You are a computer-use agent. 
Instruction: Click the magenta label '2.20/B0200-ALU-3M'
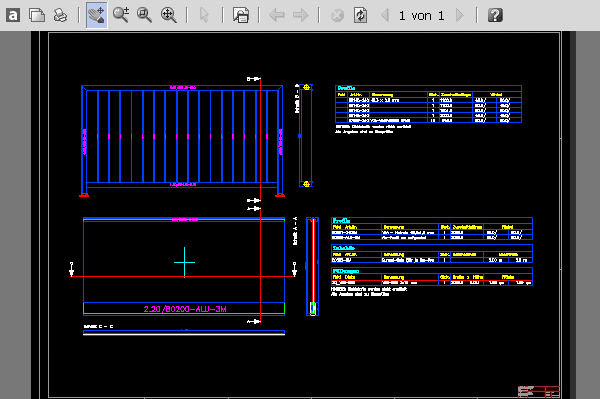tap(185, 309)
